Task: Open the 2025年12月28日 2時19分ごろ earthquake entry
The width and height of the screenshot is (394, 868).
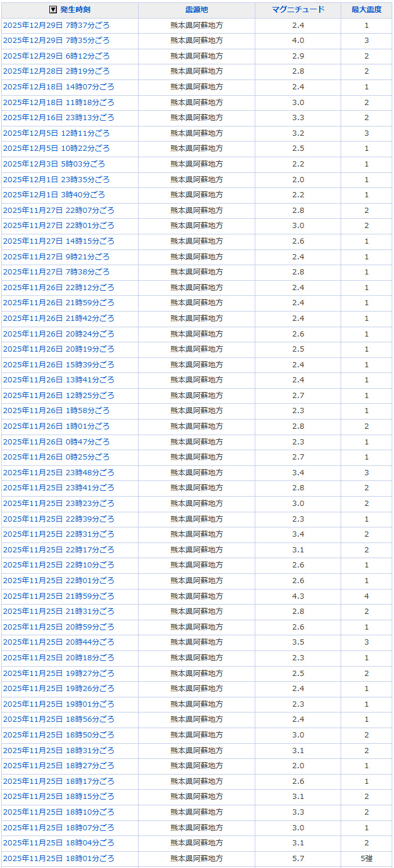Action: click(x=56, y=71)
